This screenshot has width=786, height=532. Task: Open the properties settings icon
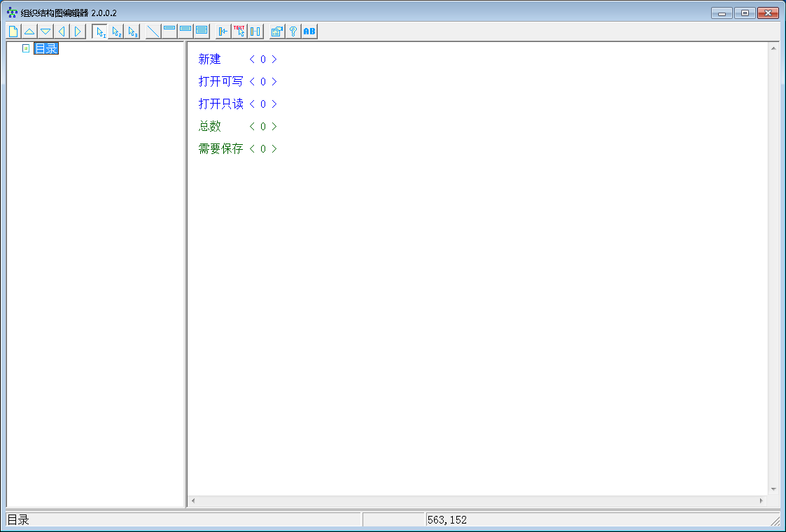277,31
